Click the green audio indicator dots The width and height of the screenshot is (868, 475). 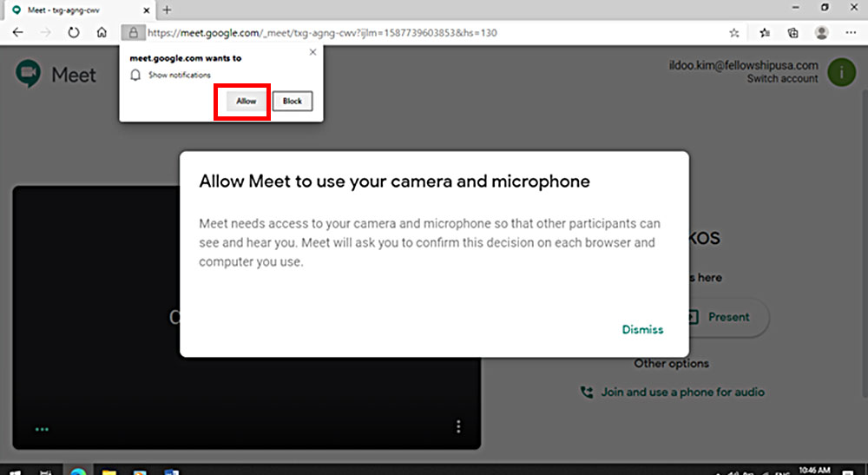coord(42,429)
